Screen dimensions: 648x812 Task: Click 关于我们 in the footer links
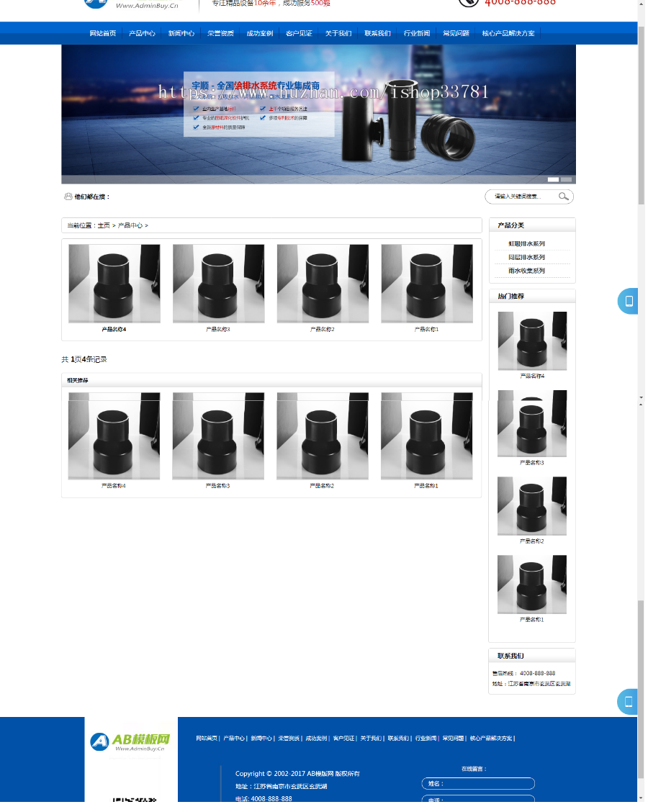tap(371, 738)
